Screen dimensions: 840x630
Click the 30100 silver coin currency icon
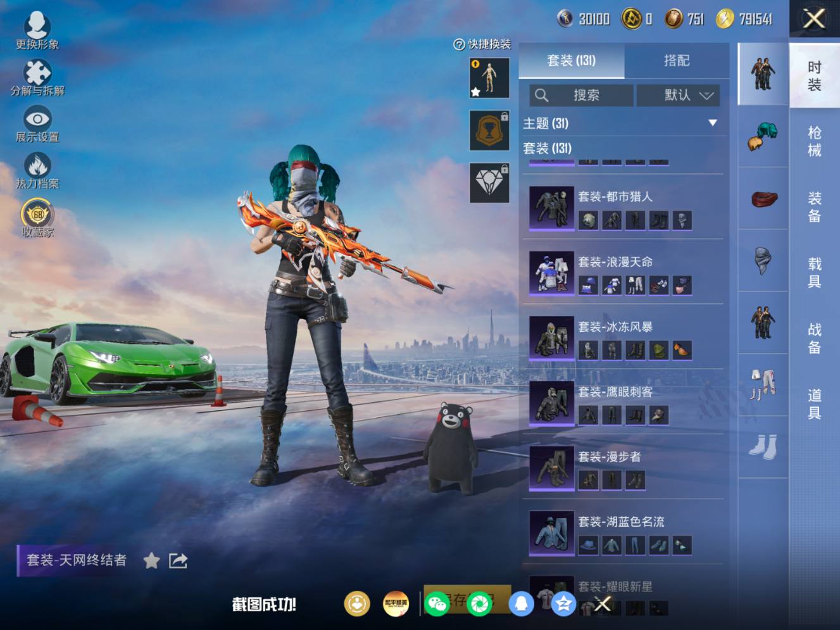[x=565, y=19]
